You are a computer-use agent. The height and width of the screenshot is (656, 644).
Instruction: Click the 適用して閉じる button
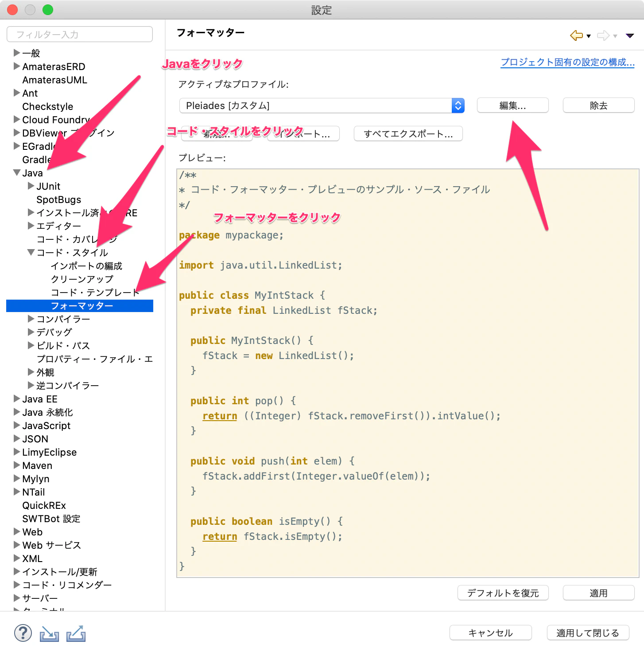(588, 633)
